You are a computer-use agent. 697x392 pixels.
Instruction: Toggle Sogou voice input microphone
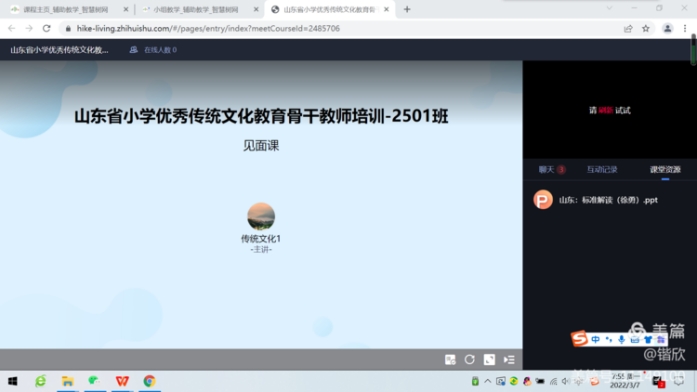click(x=621, y=340)
